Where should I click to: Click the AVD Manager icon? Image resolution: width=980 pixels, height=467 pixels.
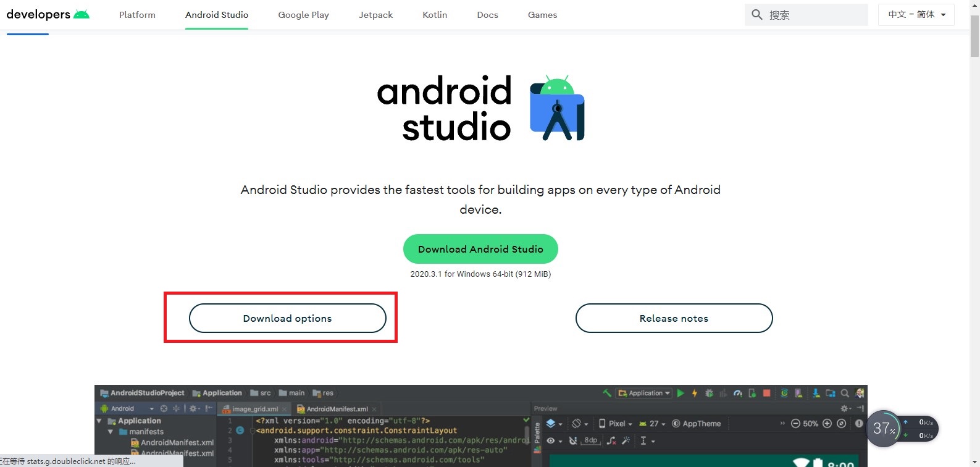798,393
